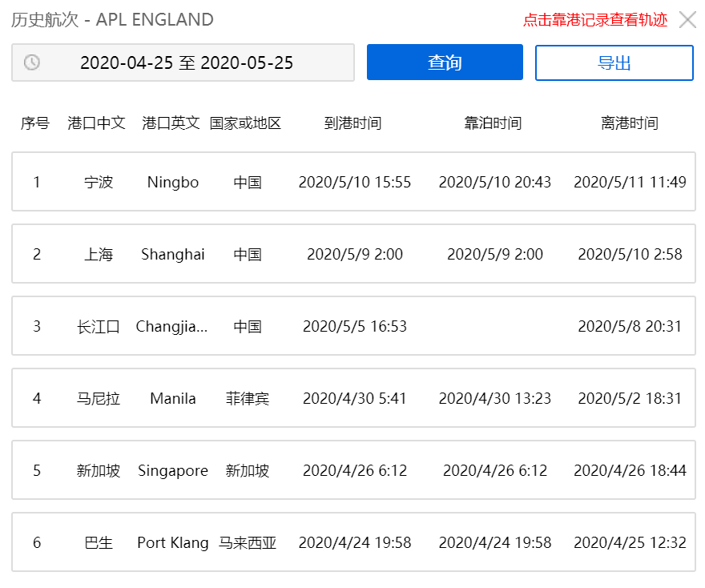Viewport: 705px width, 588px height.
Task: Click departure time 2020/4/25 12:32
Action: tap(630, 542)
